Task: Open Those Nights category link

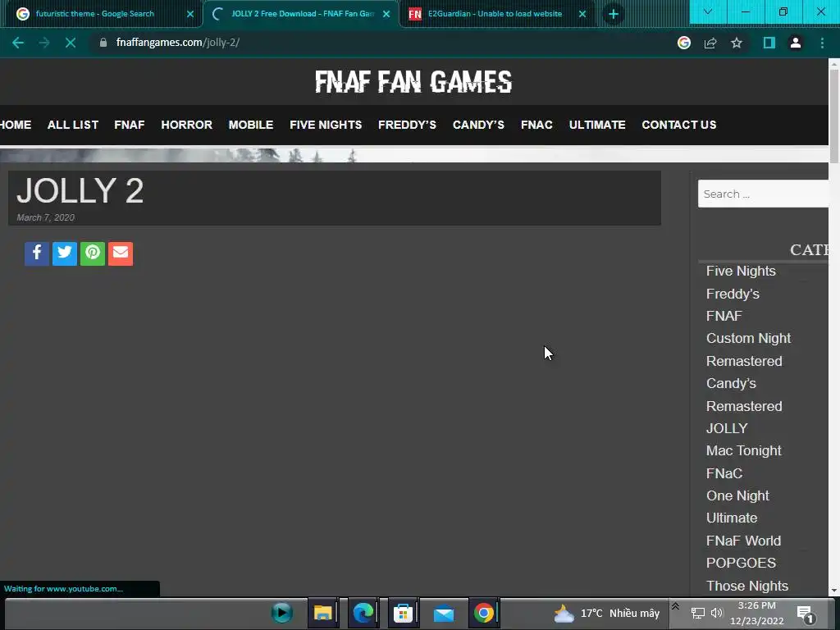Action: 746,586
